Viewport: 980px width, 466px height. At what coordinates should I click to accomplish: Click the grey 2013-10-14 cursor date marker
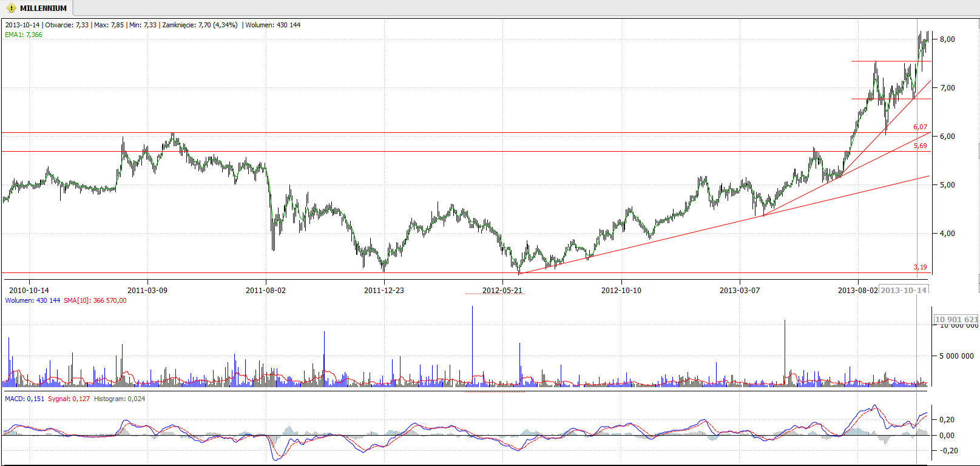pos(904,290)
